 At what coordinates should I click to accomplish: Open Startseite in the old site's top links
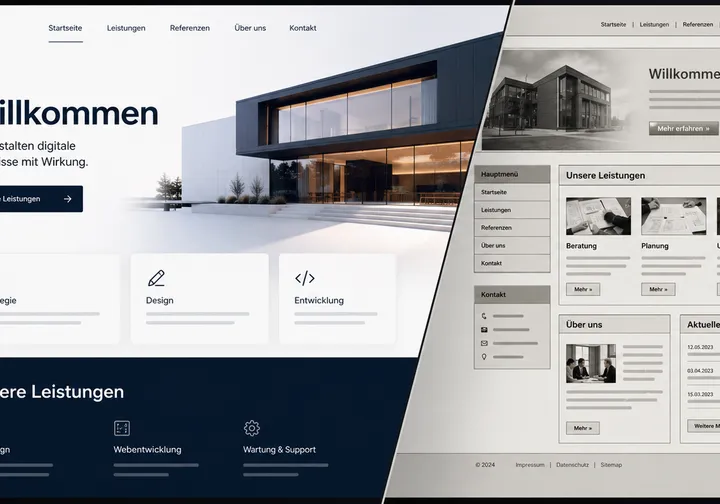tap(613, 24)
